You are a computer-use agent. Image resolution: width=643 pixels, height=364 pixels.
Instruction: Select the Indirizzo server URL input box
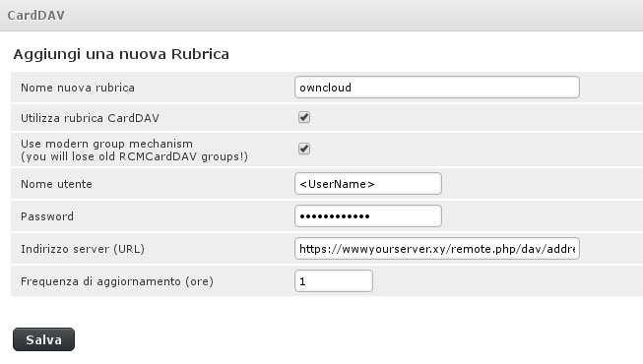[x=437, y=248]
